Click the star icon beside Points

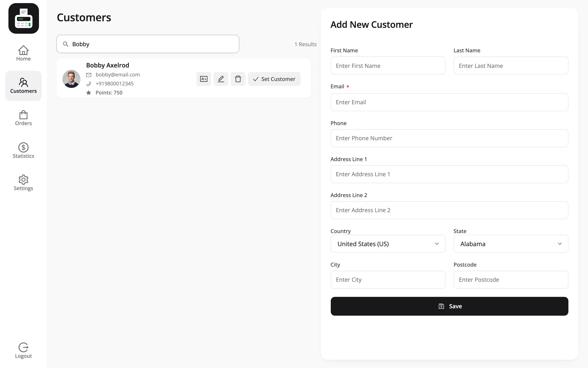tap(89, 93)
